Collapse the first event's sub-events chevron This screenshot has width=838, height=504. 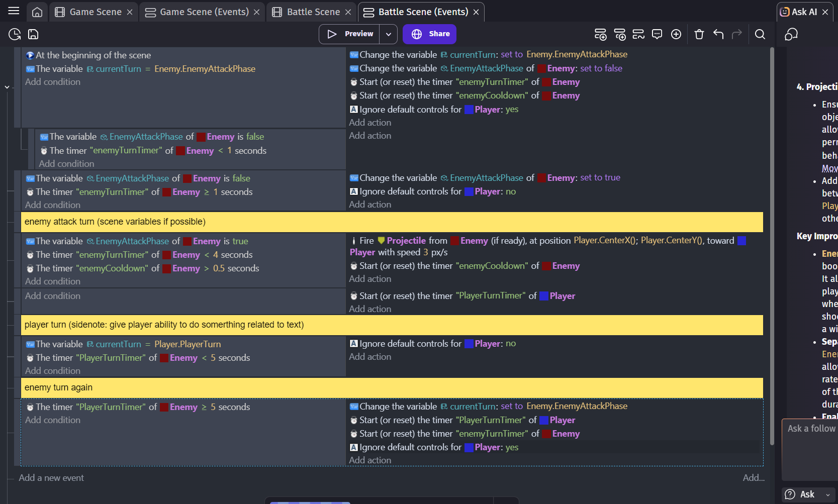[7, 87]
